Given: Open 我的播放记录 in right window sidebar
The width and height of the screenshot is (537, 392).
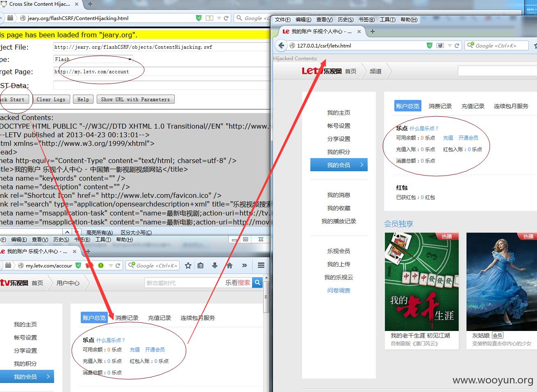Looking at the screenshot, I should point(339,221).
